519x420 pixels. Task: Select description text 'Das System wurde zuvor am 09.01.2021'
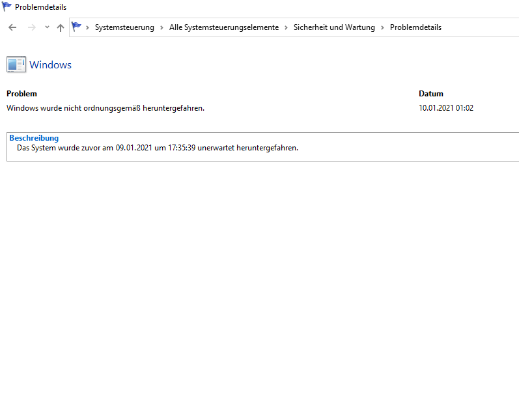(x=85, y=148)
